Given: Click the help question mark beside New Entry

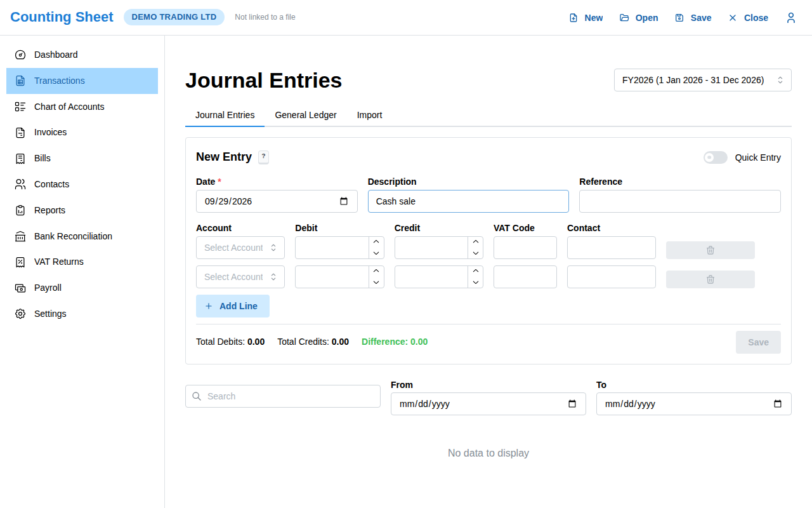Looking at the screenshot, I should coord(263,157).
